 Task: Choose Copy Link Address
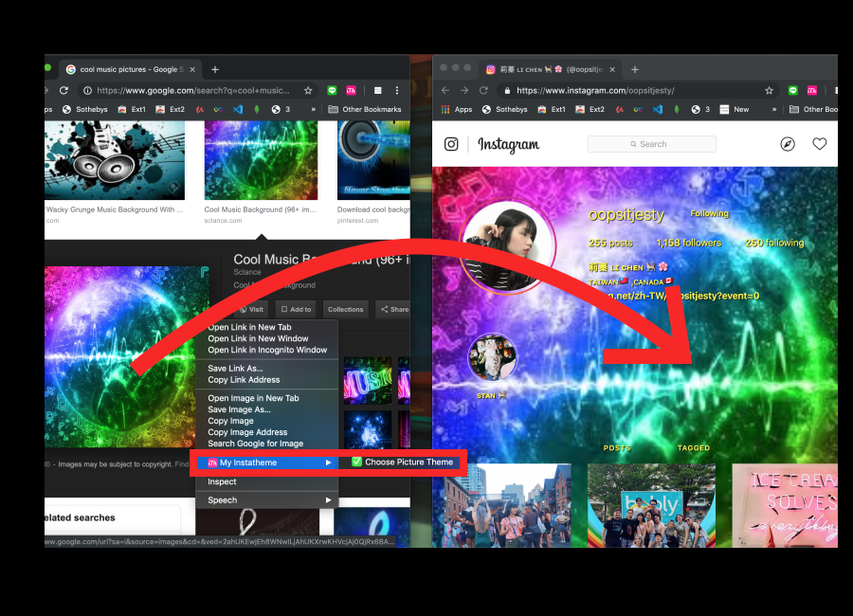266,380
